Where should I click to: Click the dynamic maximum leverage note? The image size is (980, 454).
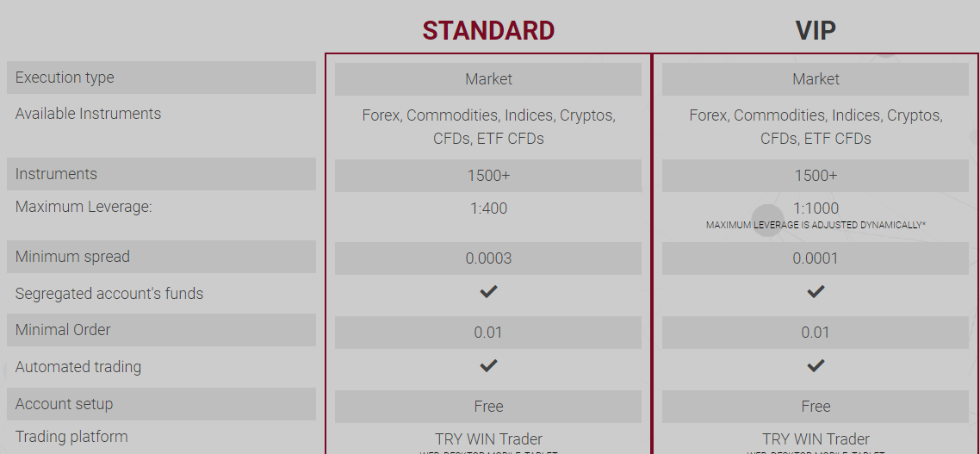pyautogui.click(x=816, y=225)
